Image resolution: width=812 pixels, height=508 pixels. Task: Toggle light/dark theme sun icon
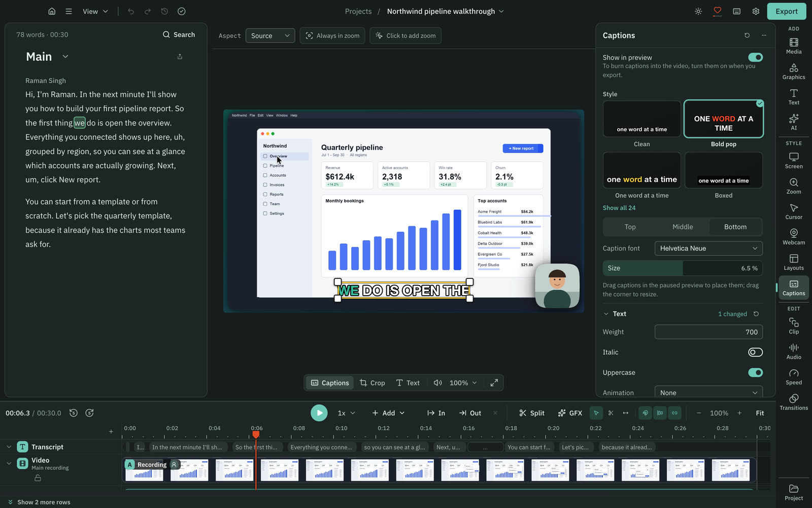pyautogui.click(x=698, y=11)
